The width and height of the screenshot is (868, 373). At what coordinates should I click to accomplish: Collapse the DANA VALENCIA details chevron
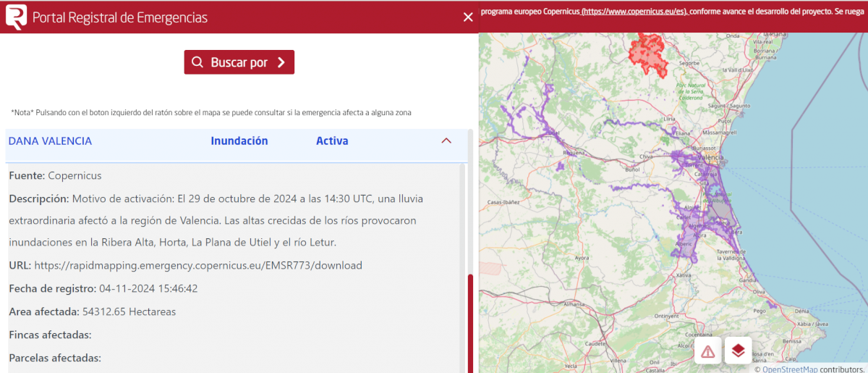point(446,141)
